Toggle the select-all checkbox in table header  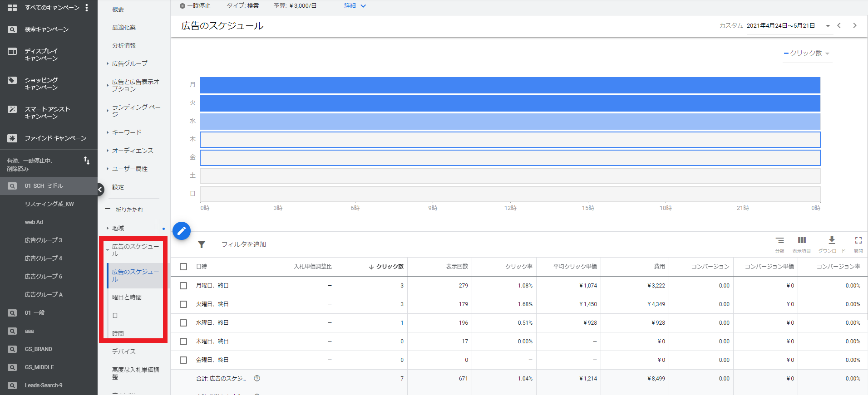(183, 267)
